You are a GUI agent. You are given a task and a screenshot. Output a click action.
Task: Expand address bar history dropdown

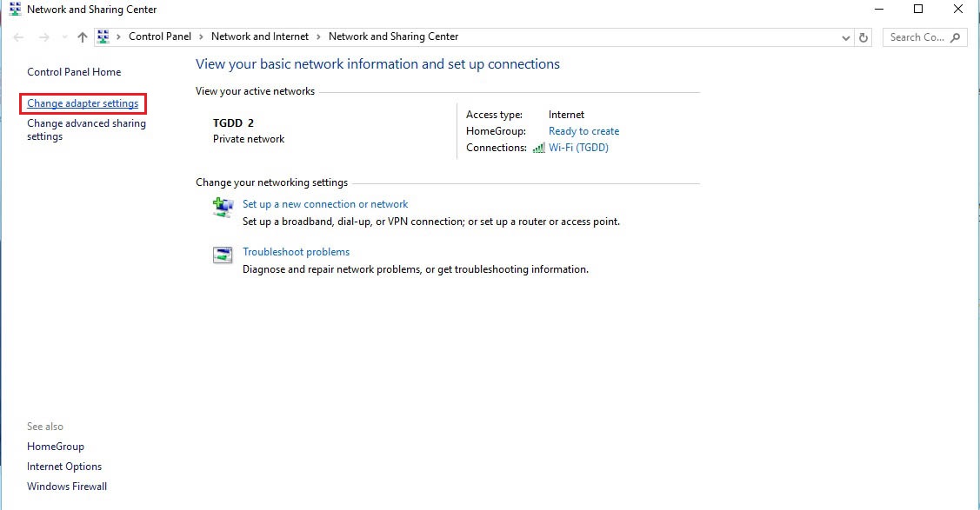click(845, 37)
